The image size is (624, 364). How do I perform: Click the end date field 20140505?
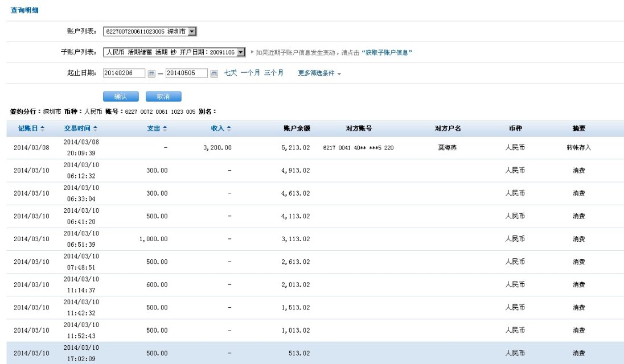point(186,73)
